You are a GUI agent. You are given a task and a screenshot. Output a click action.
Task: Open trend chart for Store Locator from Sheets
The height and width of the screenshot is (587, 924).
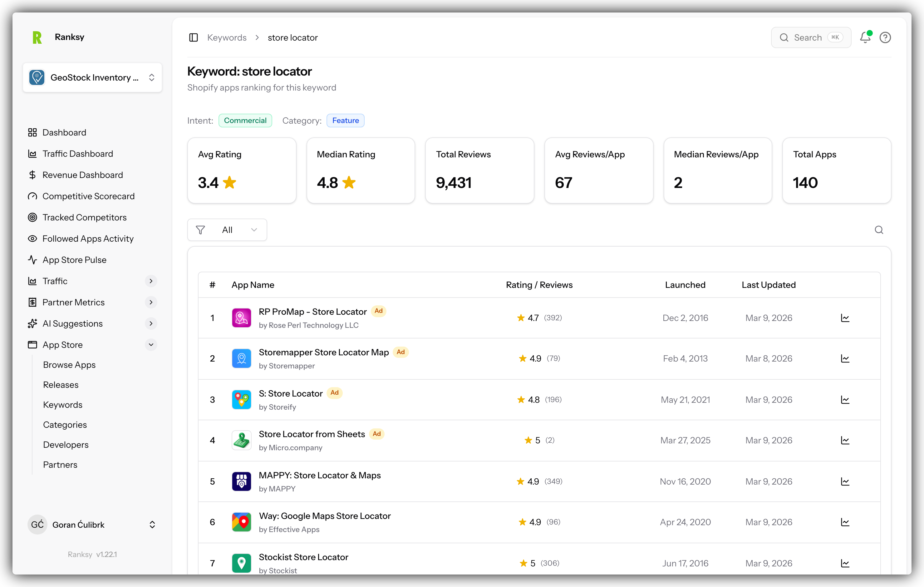845,440
